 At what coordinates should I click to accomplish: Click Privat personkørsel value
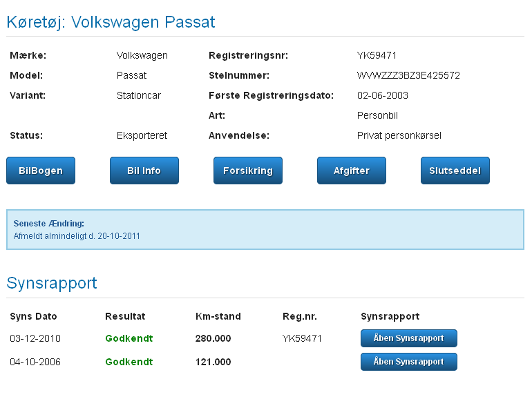click(399, 135)
